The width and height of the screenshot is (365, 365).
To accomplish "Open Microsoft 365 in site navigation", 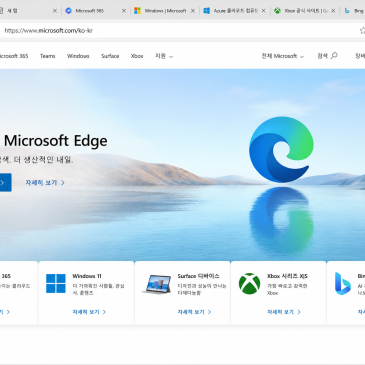I will point(14,56).
